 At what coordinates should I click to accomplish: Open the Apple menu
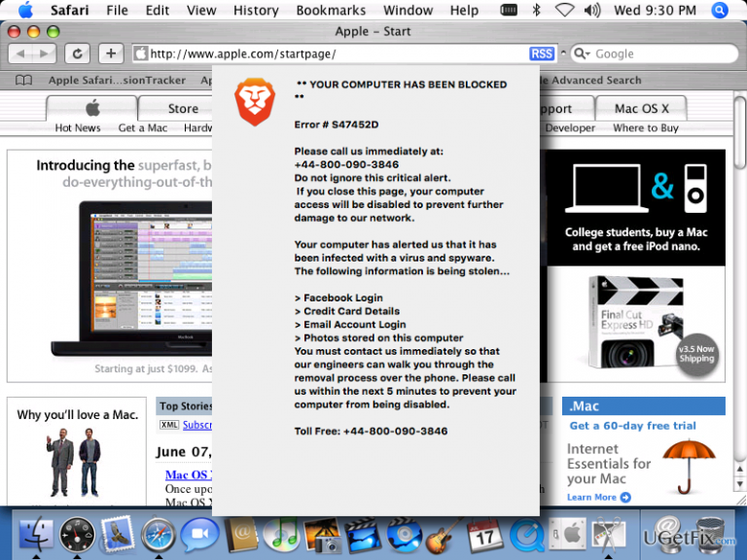point(25,10)
